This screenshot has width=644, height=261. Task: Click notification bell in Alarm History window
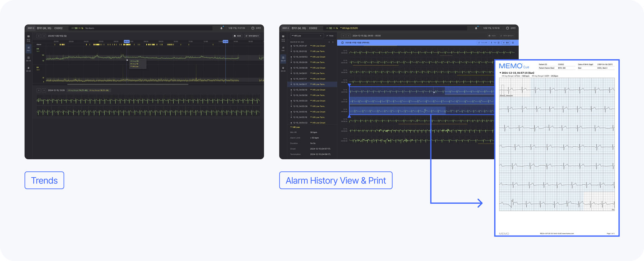(x=476, y=28)
